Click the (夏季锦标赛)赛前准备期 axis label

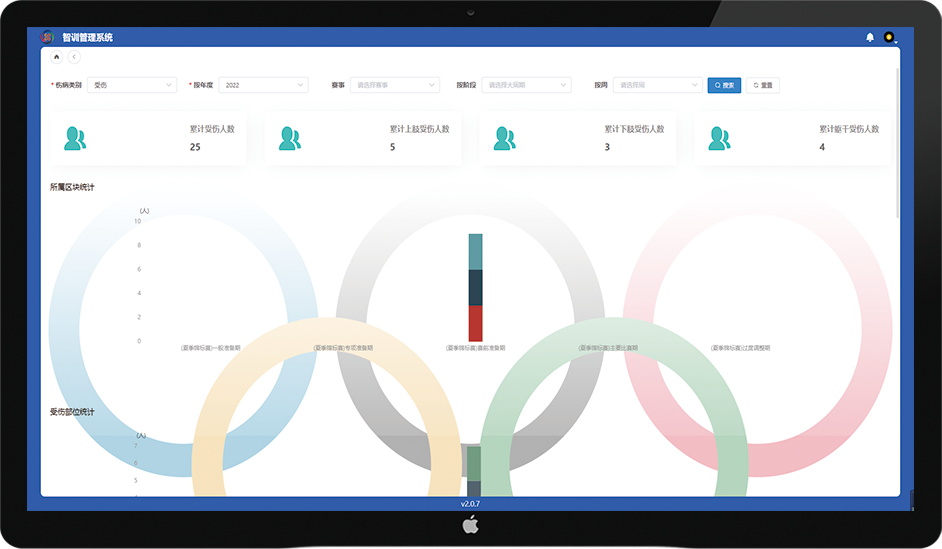coord(475,348)
